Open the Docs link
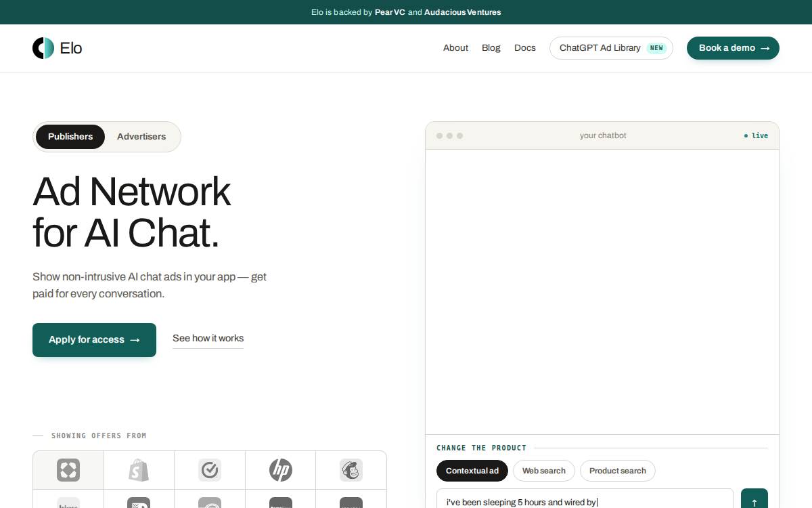The width and height of the screenshot is (812, 508). [x=525, y=48]
